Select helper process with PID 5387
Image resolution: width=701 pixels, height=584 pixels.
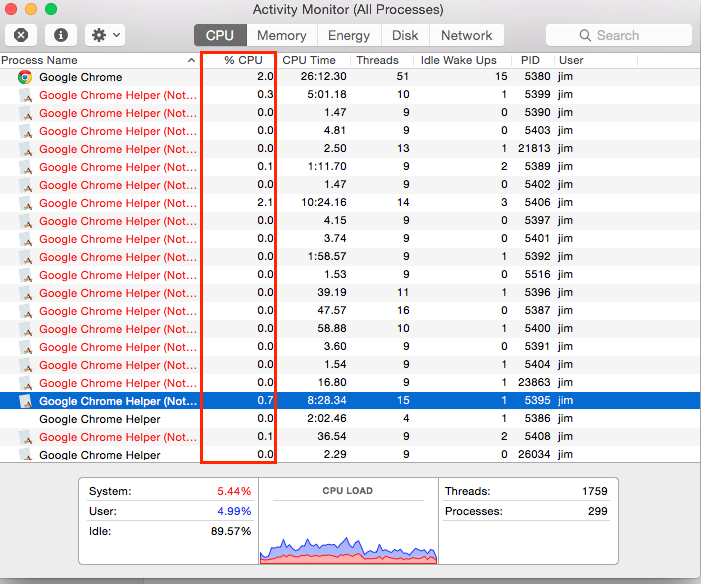pyautogui.click(x=350, y=311)
